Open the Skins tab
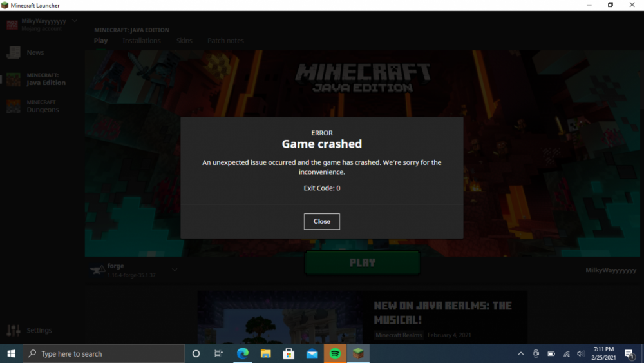The width and height of the screenshot is (644, 363). click(184, 41)
